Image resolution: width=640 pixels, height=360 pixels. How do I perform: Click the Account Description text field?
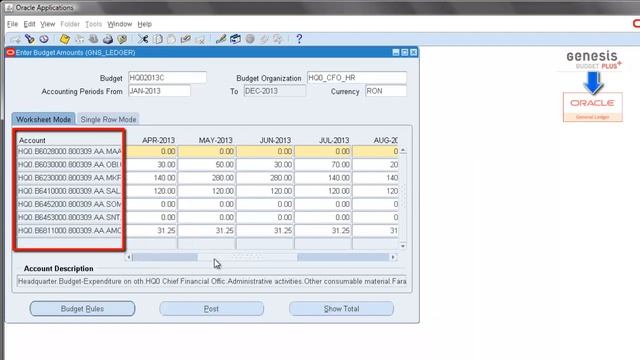pos(212,281)
